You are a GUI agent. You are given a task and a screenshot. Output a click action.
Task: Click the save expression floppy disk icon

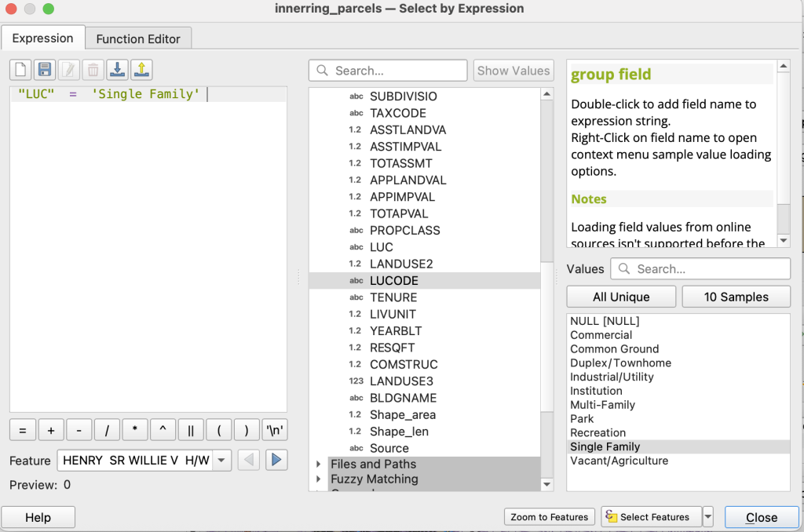(45, 70)
